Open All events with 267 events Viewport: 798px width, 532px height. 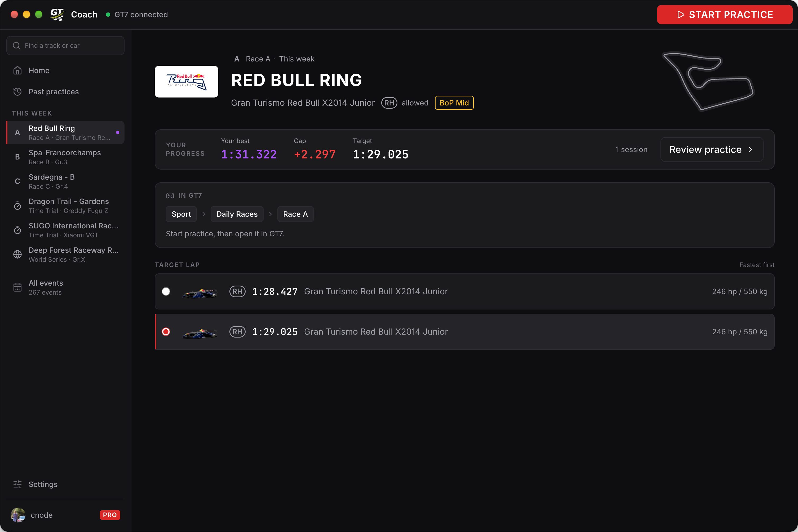click(x=65, y=287)
